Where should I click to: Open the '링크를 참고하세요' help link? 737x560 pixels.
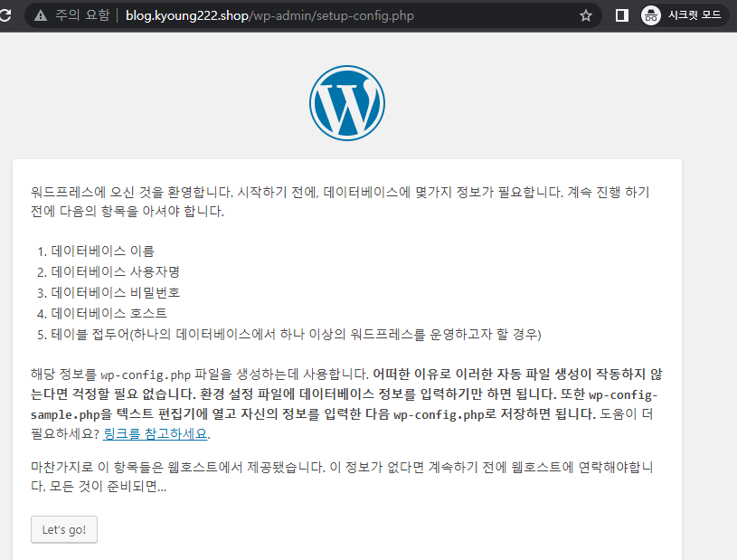coord(156,433)
